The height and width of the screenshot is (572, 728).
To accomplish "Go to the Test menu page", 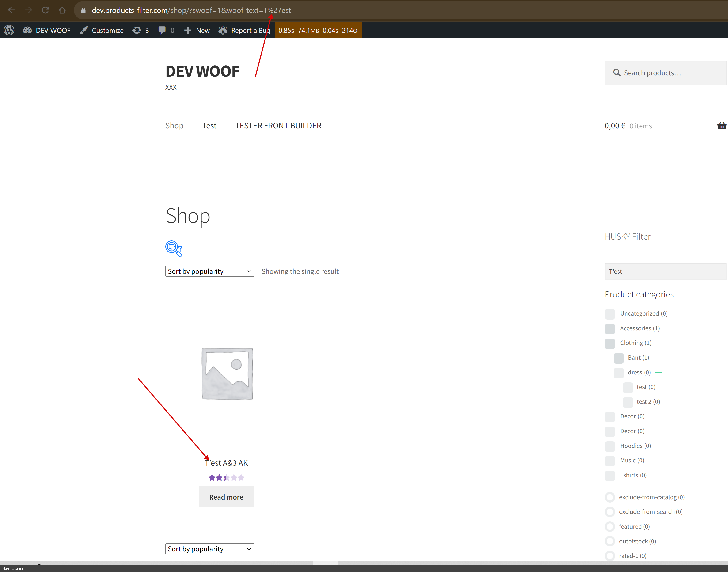I will pos(209,126).
